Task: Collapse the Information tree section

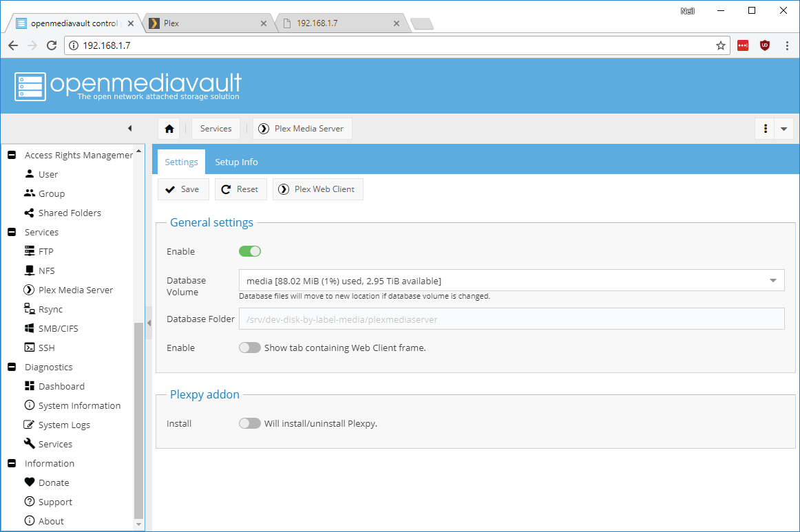Action: pos(12,463)
